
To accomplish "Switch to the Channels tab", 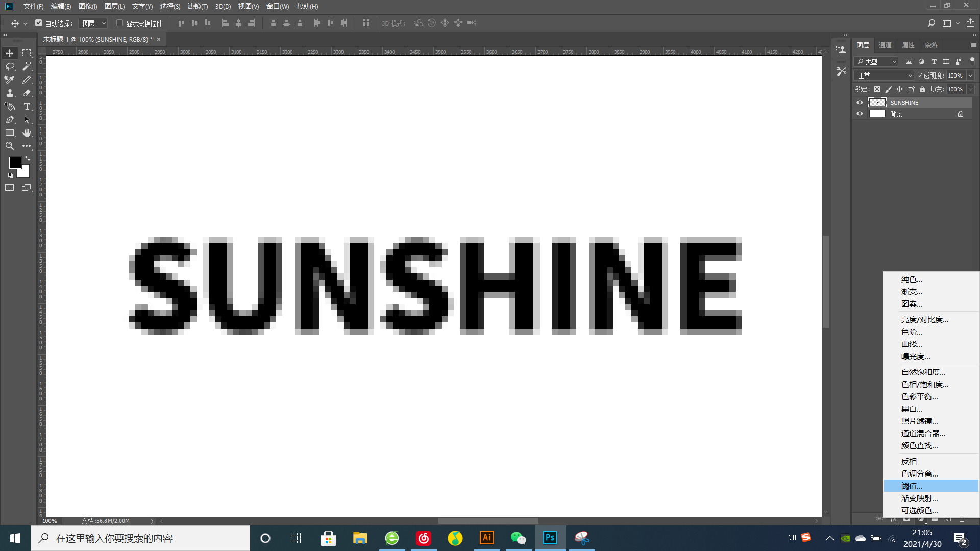I will click(x=885, y=45).
